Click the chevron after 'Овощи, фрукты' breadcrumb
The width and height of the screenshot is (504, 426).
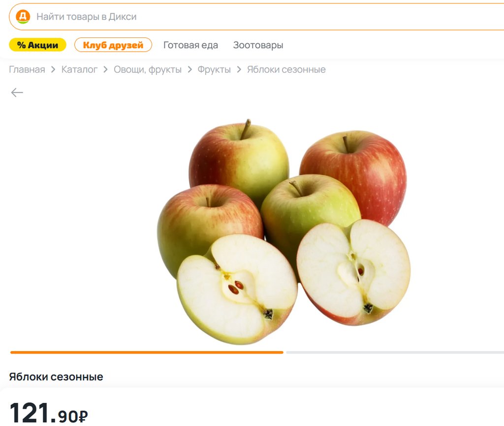click(x=189, y=69)
